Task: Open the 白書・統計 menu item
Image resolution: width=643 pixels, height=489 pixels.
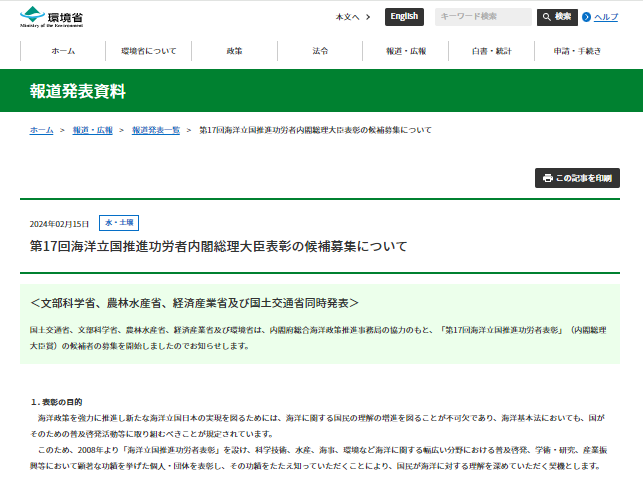Action: (491, 51)
